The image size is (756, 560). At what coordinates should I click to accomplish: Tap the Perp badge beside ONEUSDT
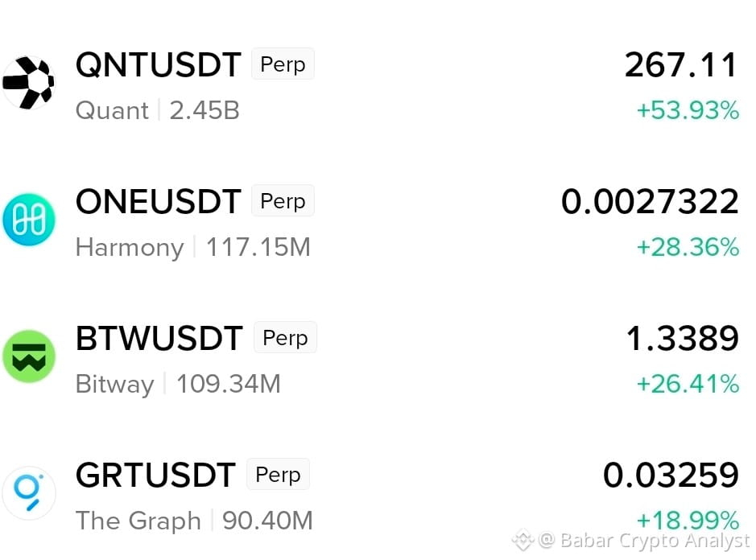283,201
